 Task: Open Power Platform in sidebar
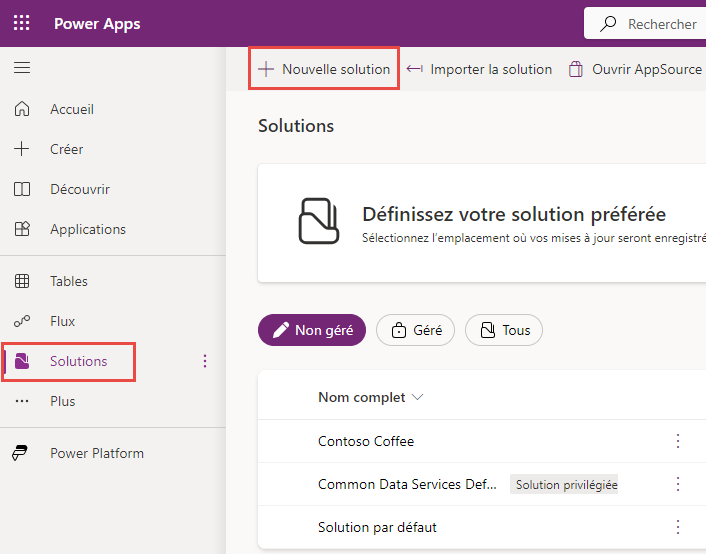pyautogui.click(x=97, y=453)
